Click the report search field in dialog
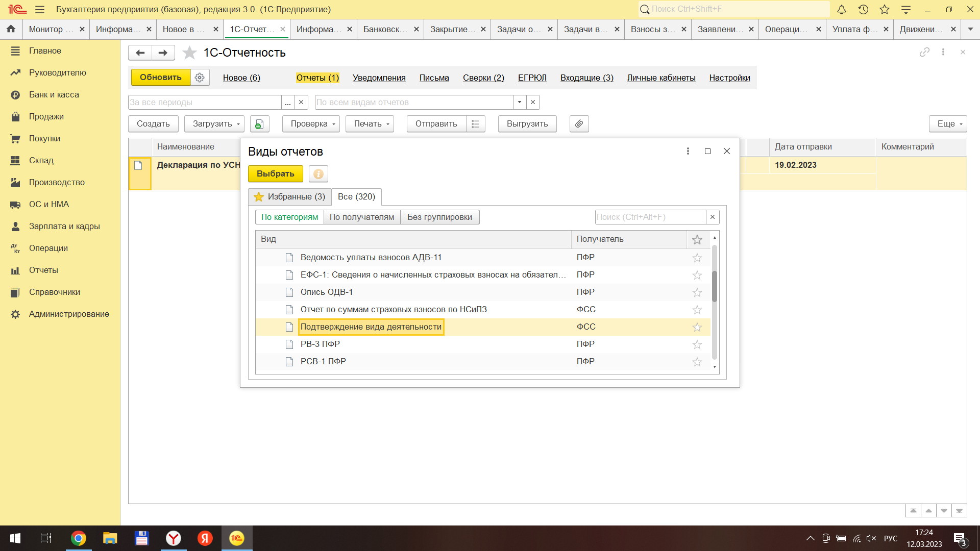Image resolution: width=980 pixels, height=551 pixels. (650, 217)
